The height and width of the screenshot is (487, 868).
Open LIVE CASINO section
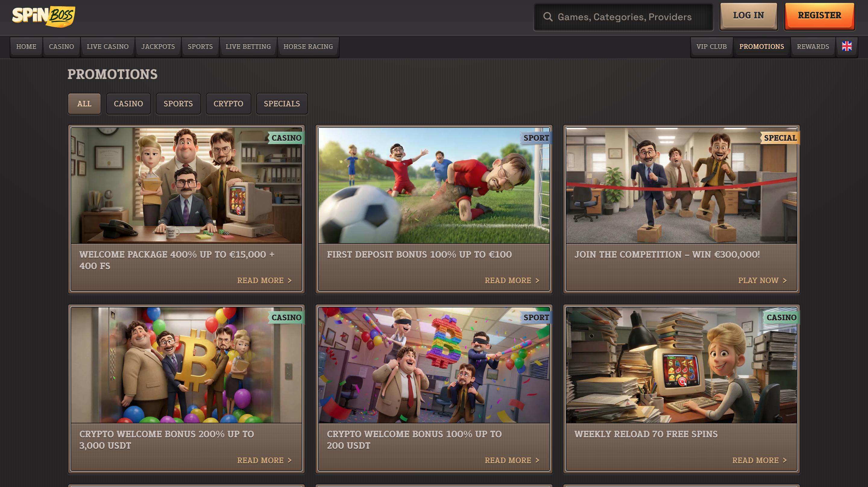108,46
